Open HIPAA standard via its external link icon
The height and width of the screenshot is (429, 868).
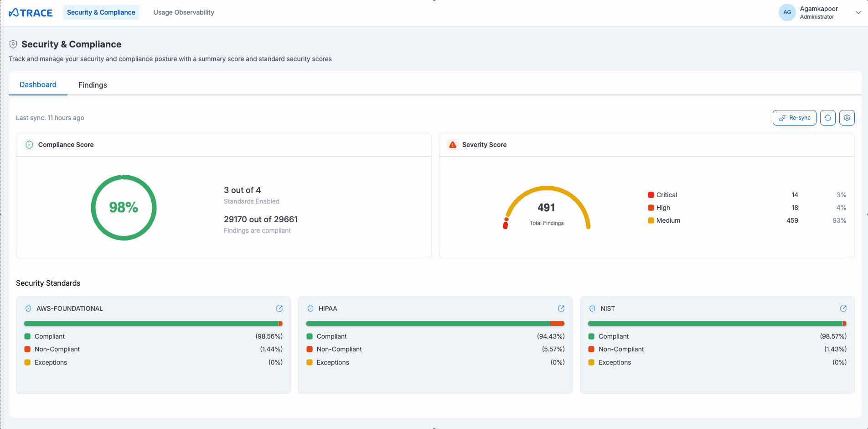[x=561, y=308]
